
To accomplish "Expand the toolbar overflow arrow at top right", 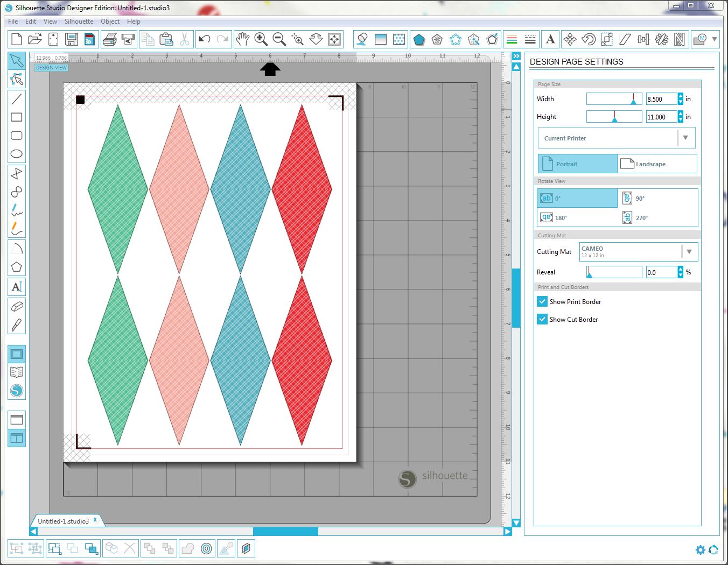I will click(715, 39).
